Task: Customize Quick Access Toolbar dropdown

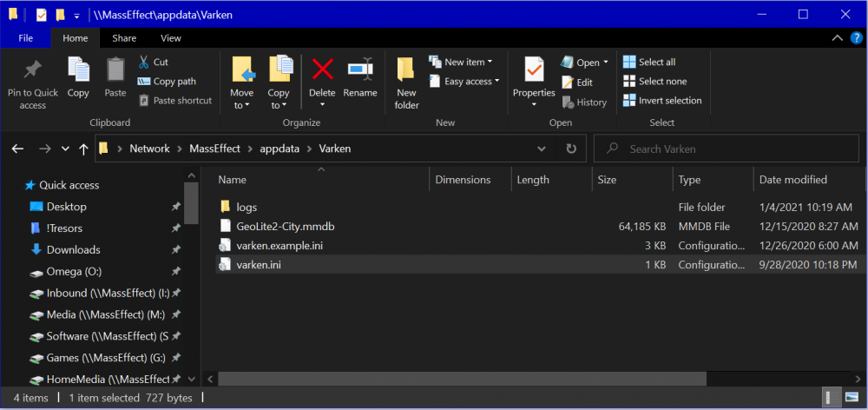Action: (77, 16)
